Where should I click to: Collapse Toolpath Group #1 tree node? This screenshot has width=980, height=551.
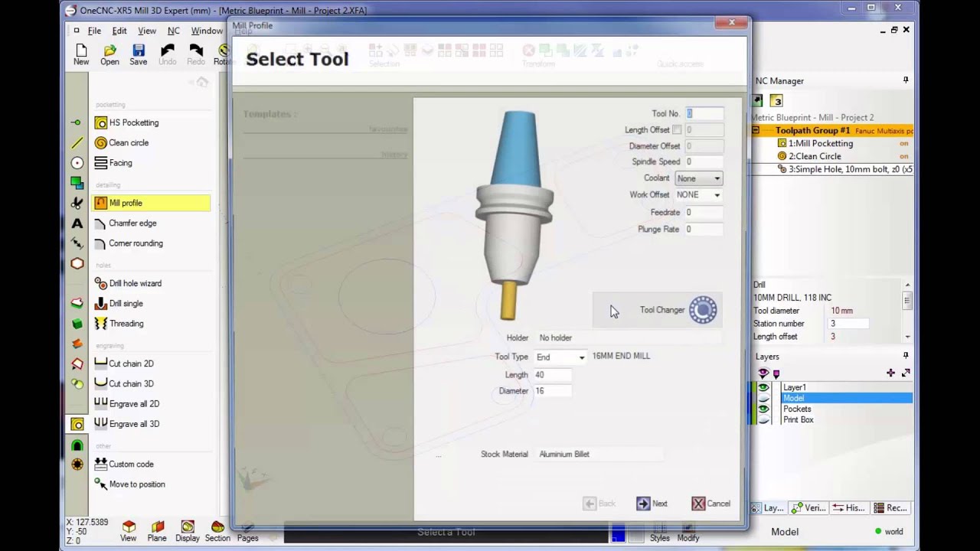756,131
